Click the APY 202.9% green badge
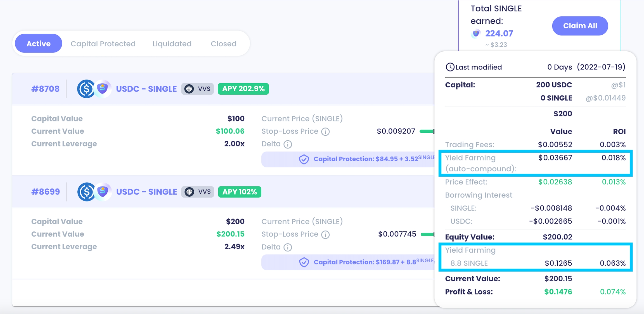This screenshot has width=644, height=314. (243, 89)
